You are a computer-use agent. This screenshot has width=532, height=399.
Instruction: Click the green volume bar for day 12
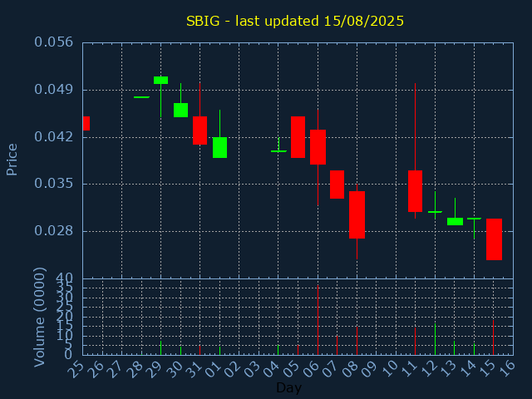[435, 339]
